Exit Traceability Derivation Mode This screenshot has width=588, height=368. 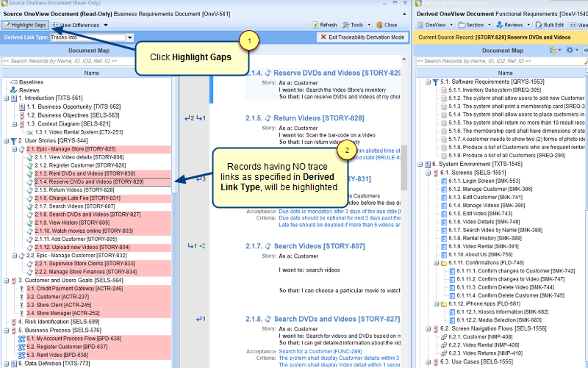pyautogui.click(x=363, y=37)
